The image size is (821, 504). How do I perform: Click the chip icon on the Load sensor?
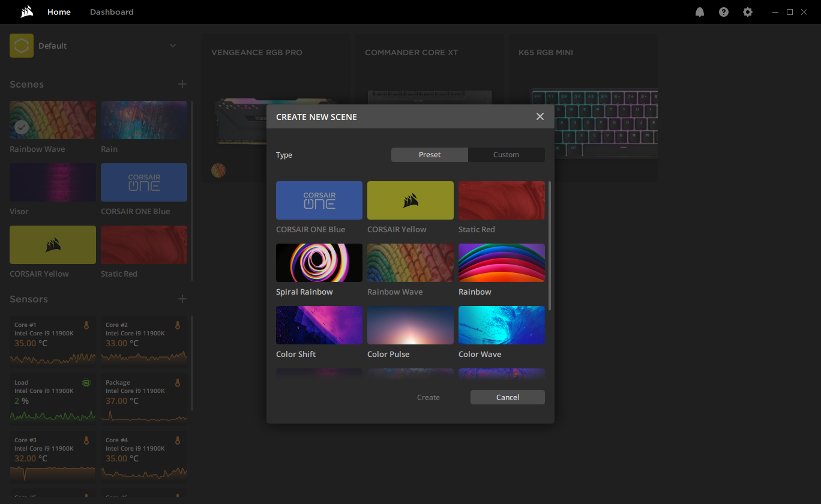pyautogui.click(x=86, y=383)
